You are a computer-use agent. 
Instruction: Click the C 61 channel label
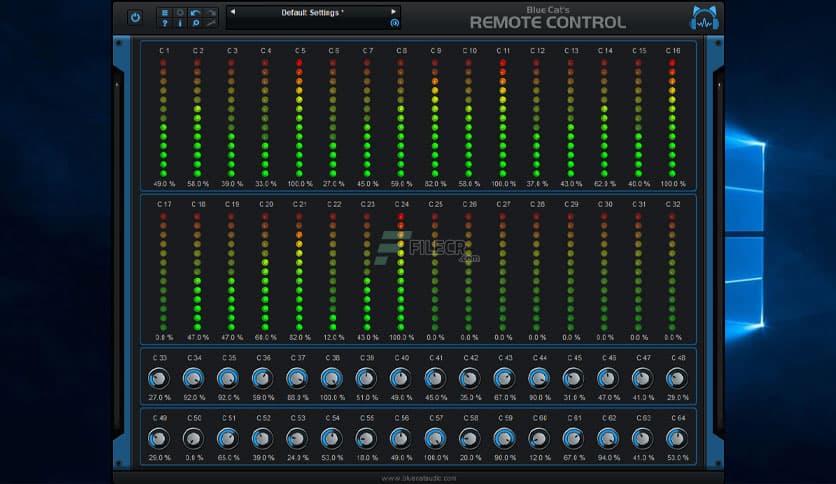[x=574, y=418]
